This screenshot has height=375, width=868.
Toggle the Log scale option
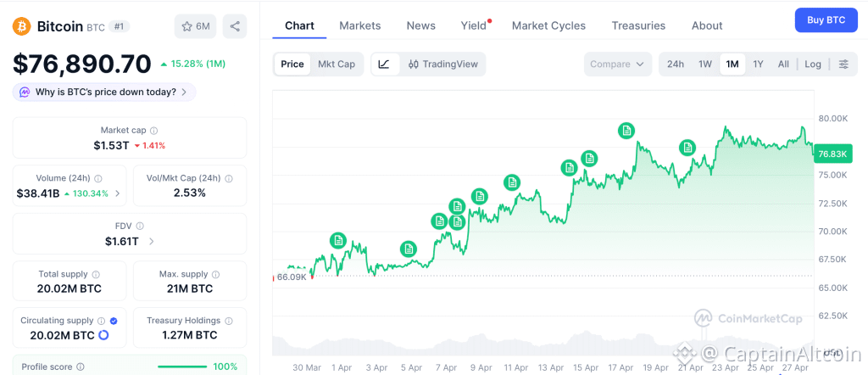[813, 64]
